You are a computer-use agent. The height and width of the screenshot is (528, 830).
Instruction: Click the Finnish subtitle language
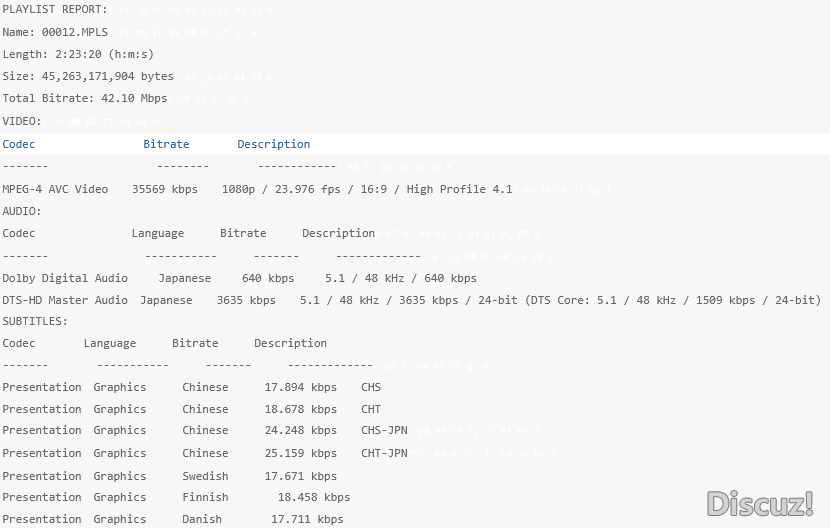tap(205, 497)
